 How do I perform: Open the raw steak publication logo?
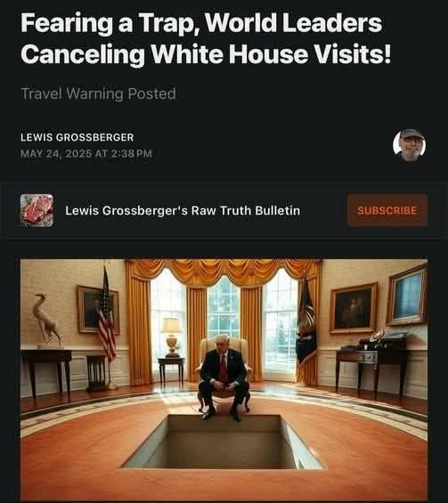[x=37, y=210]
